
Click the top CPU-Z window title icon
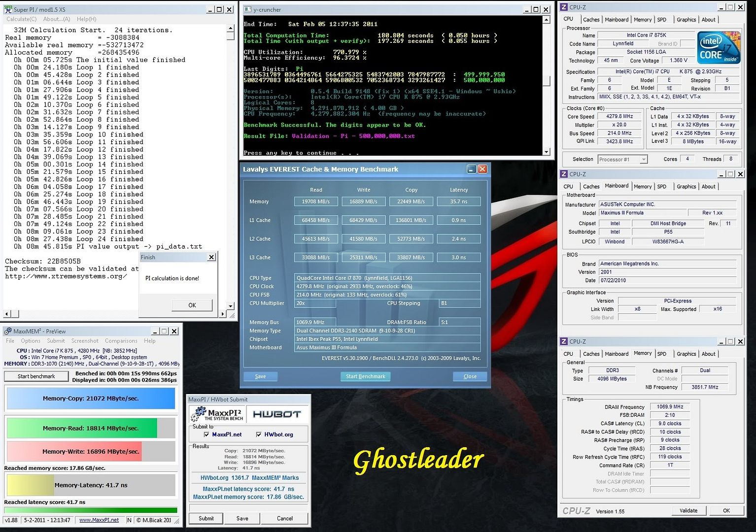564,7
